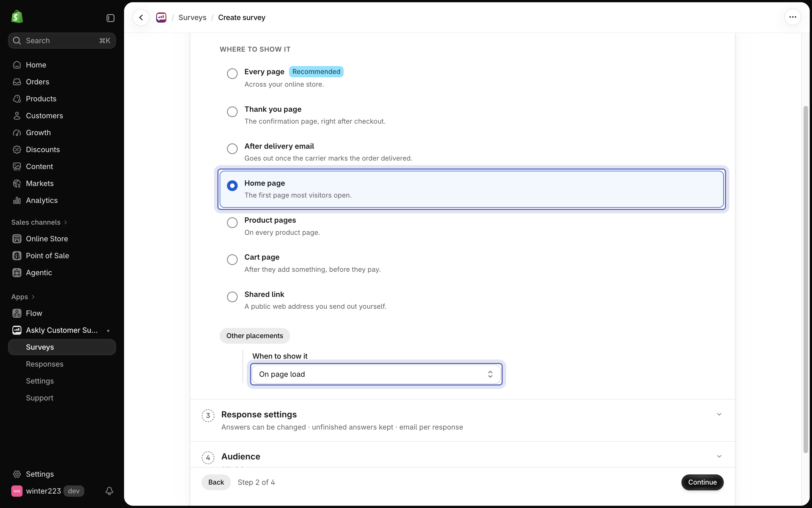Viewport: 812px width, 508px height.
Task: Click the Analytics bar chart icon
Action: [17, 200]
